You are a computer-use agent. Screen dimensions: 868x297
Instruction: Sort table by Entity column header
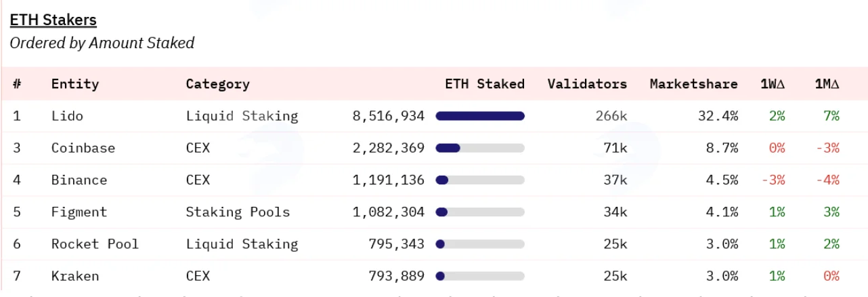click(75, 84)
